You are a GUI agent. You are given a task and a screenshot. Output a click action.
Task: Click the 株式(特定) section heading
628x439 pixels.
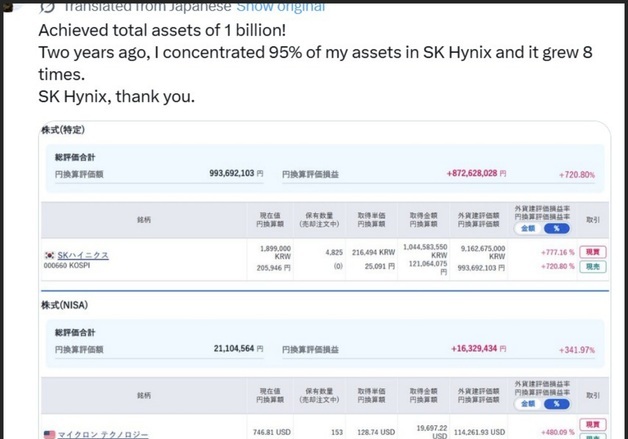point(63,130)
